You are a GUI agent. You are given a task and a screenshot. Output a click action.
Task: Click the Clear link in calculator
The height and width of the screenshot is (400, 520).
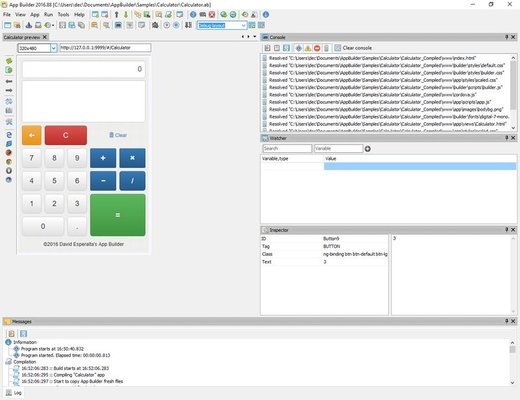[x=118, y=135]
